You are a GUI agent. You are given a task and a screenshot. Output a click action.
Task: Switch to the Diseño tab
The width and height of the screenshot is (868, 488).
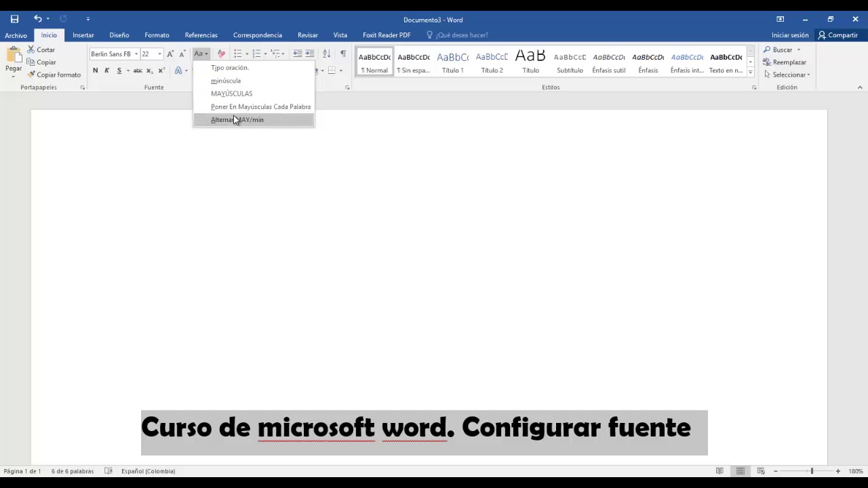119,35
